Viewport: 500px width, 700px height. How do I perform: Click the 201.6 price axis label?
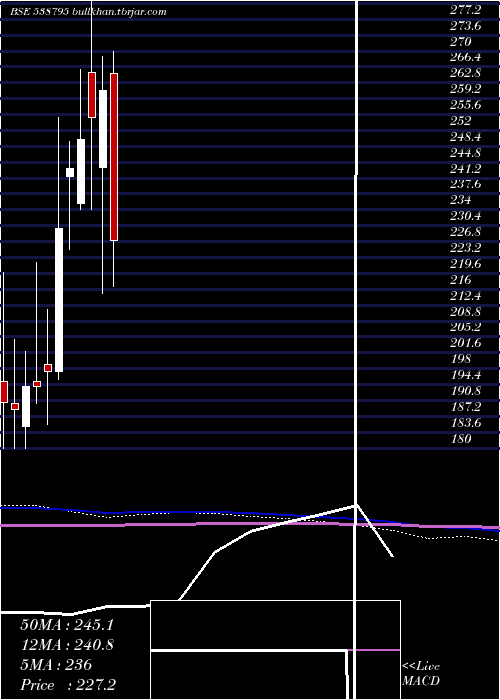(x=465, y=343)
